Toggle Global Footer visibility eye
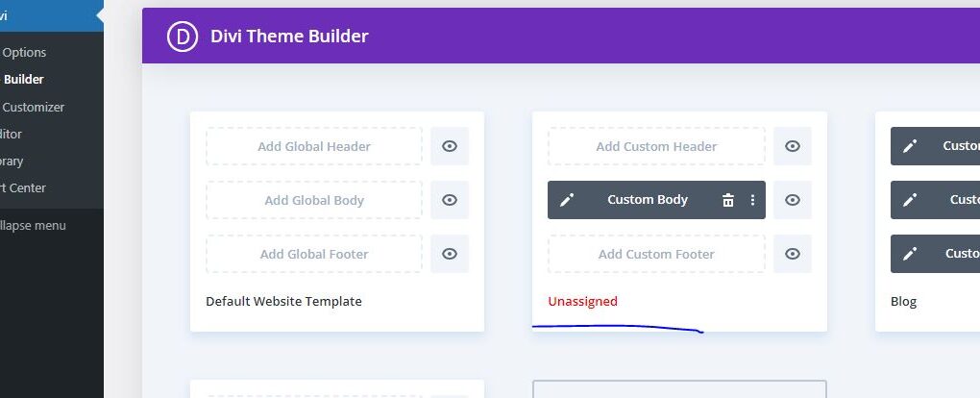 point(450,254)
